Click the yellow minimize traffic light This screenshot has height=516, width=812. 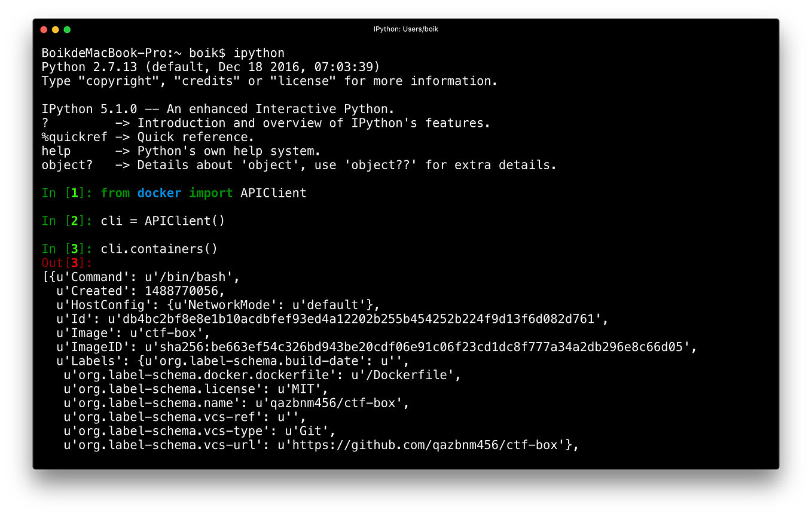coord(56,29)
